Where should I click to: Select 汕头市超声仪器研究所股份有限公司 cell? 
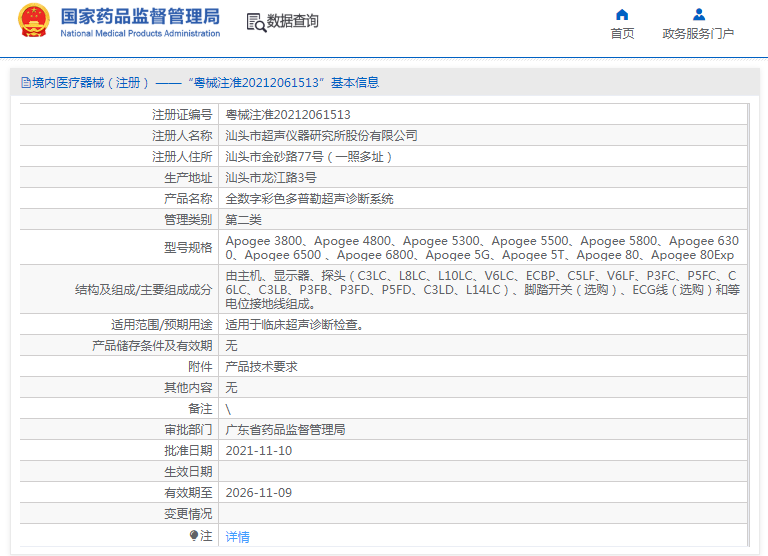coord(321,136)
